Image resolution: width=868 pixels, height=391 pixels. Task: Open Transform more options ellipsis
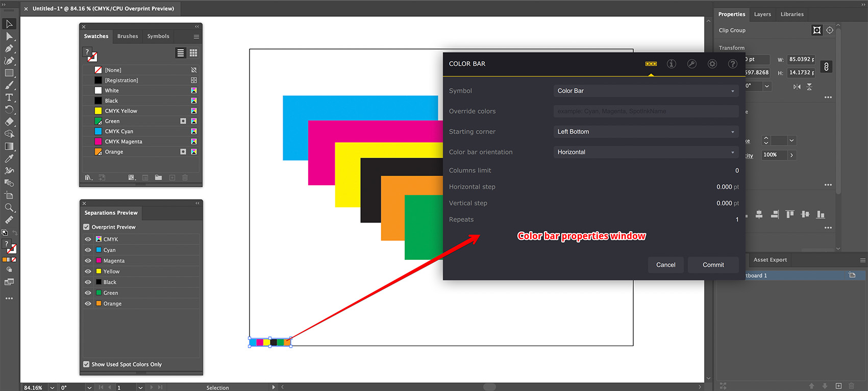coord(828,97)
